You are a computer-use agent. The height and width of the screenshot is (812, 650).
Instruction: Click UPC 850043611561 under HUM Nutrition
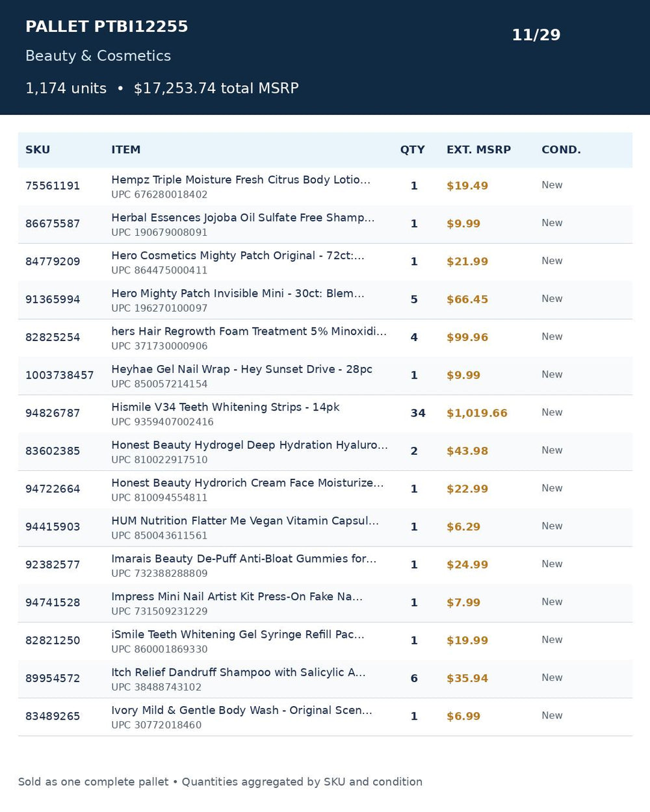[x=159, y=536]
